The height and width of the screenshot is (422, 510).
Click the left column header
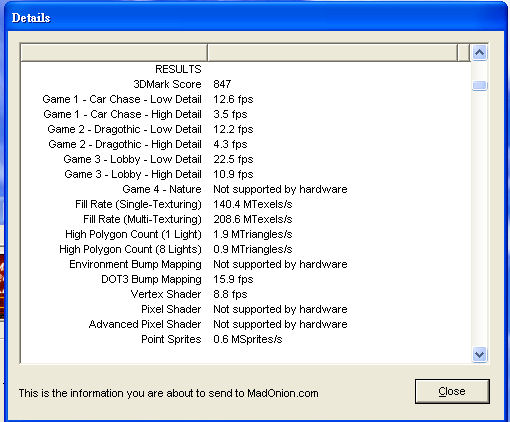pos(114,53)
